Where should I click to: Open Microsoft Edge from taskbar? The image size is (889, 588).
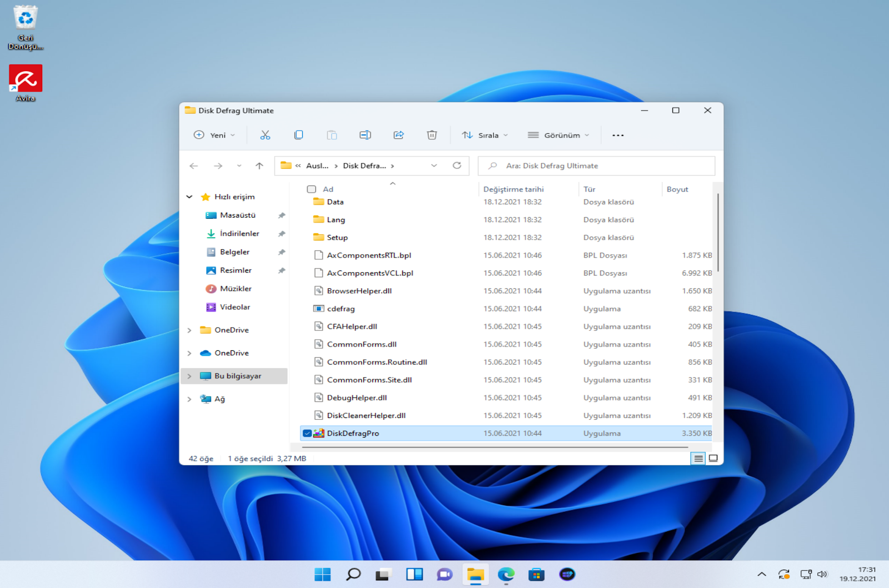tap(506, 574)
